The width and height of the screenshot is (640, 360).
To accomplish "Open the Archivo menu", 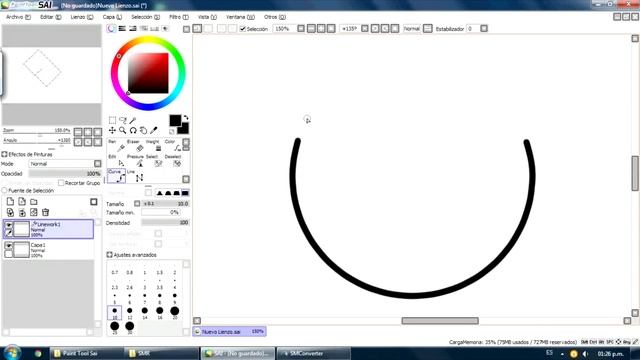I will click(x=18, y=17).
